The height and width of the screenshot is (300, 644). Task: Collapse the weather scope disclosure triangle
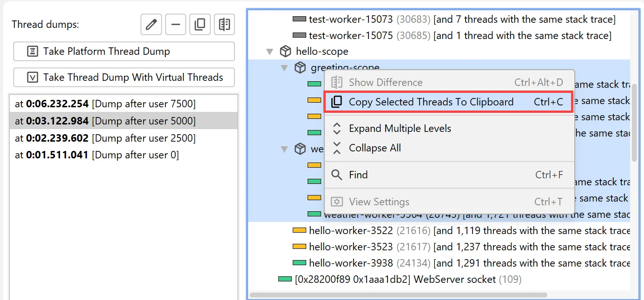tap(284, 149)
